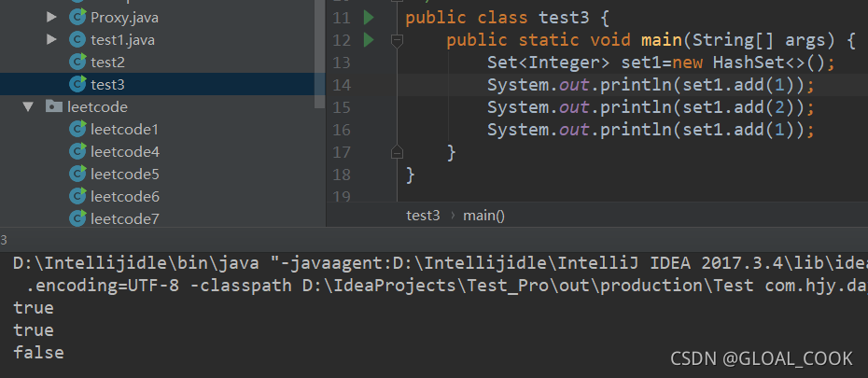Click 'Set<Integer>' type on line 13
The image size is (868, 378).
point(548,63)
